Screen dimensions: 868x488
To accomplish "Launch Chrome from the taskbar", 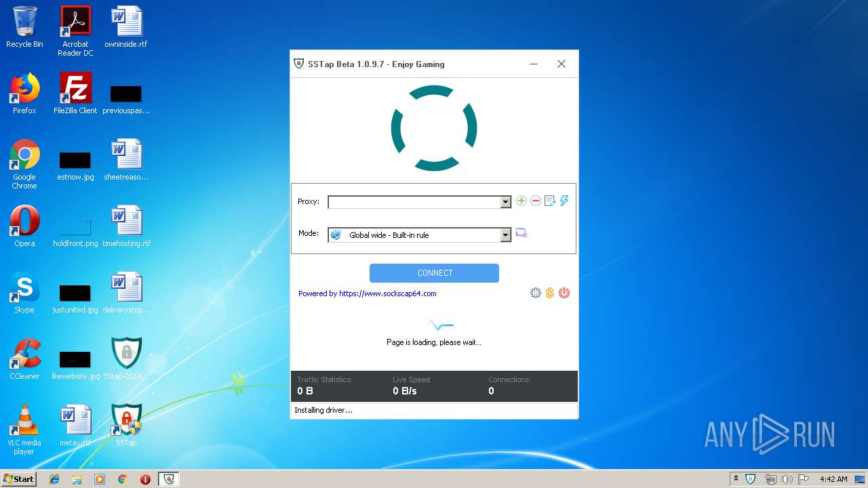I will point(122,479).
